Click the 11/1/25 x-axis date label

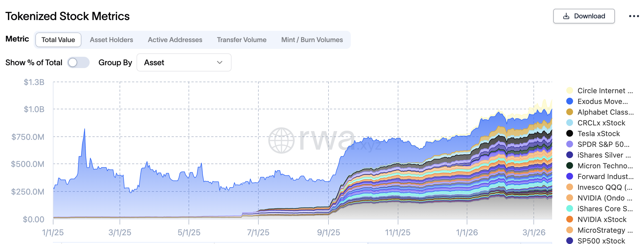coord(398,232)
